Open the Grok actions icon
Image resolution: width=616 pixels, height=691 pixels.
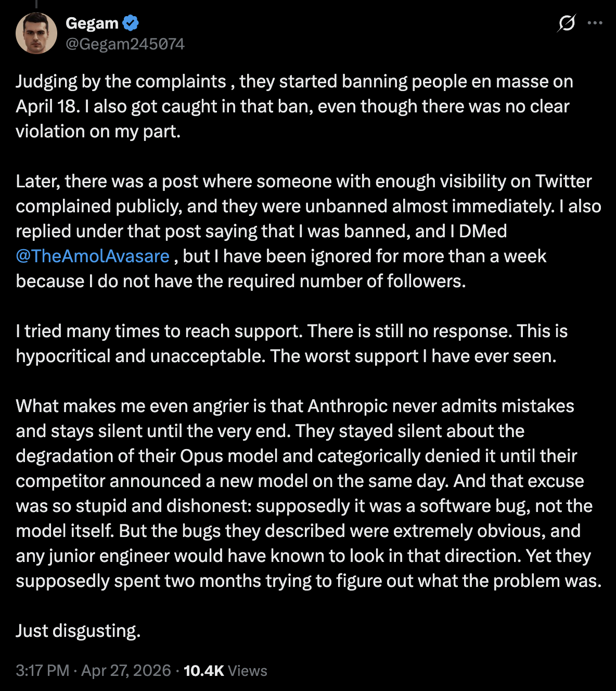pyautogui.click(x=566, y=23)
